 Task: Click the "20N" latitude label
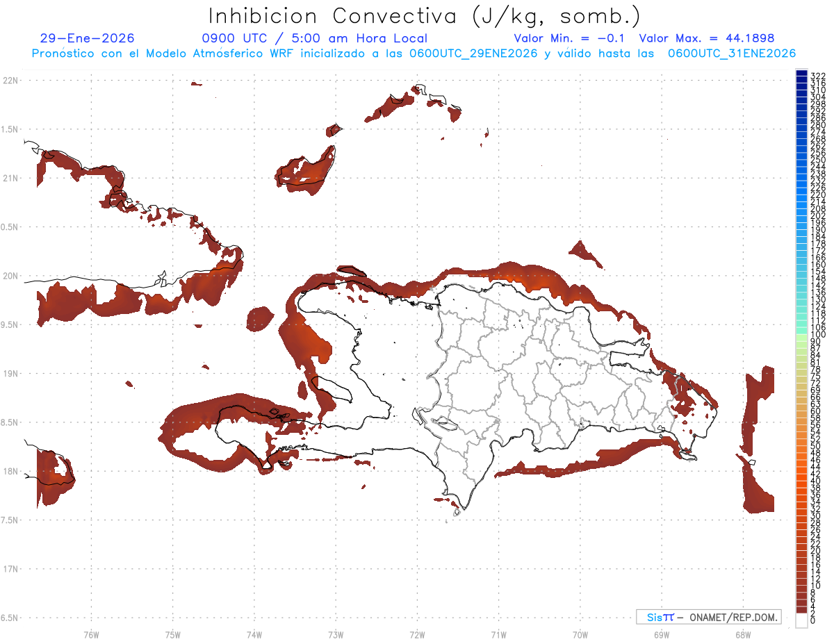[x=10, y=276]
